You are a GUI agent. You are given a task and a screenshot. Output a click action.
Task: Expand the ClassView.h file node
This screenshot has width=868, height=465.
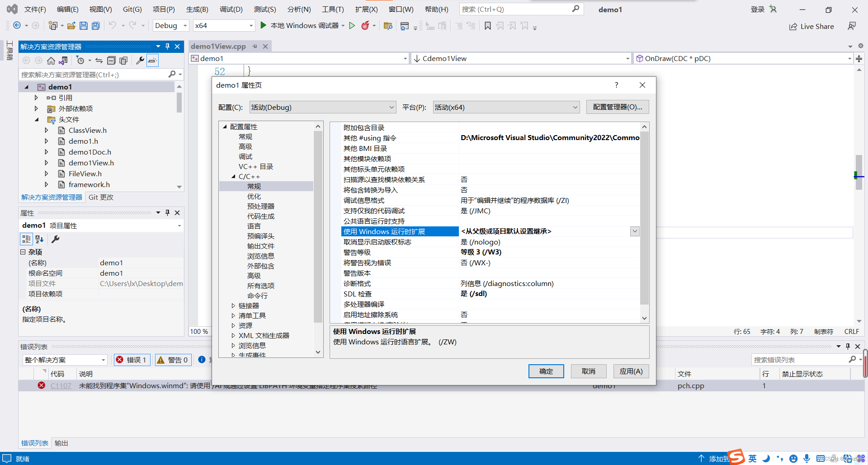pos(46,130)
